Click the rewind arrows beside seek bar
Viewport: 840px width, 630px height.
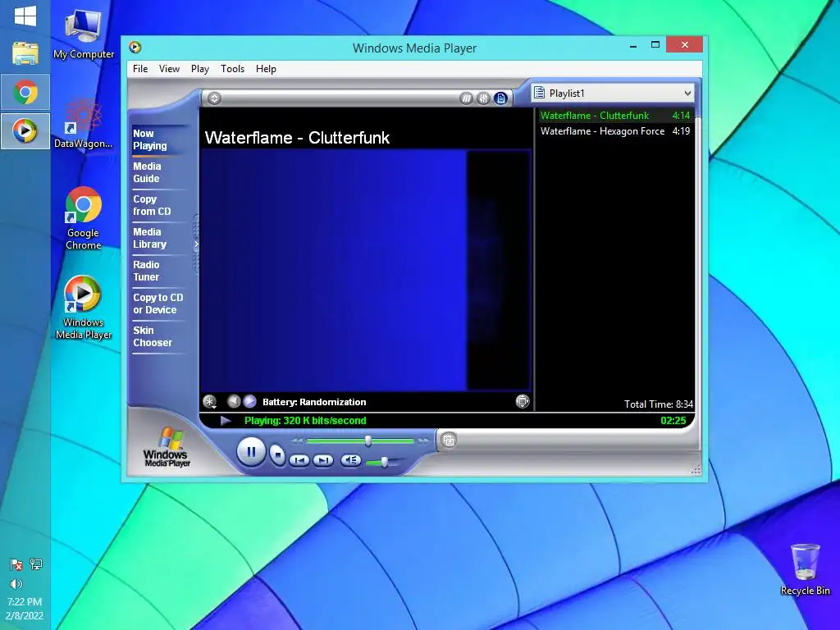[297, 441]
